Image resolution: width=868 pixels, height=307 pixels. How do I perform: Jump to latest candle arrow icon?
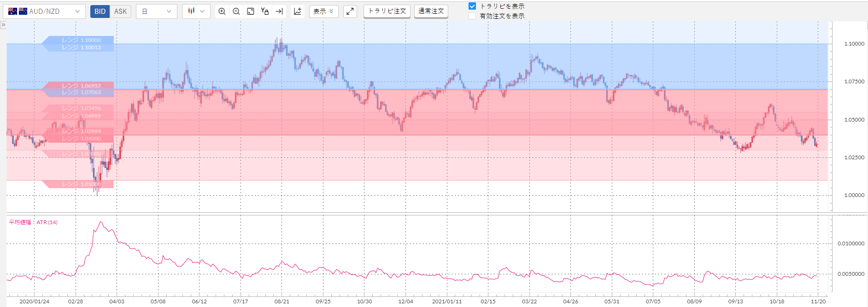pos(279,12)
